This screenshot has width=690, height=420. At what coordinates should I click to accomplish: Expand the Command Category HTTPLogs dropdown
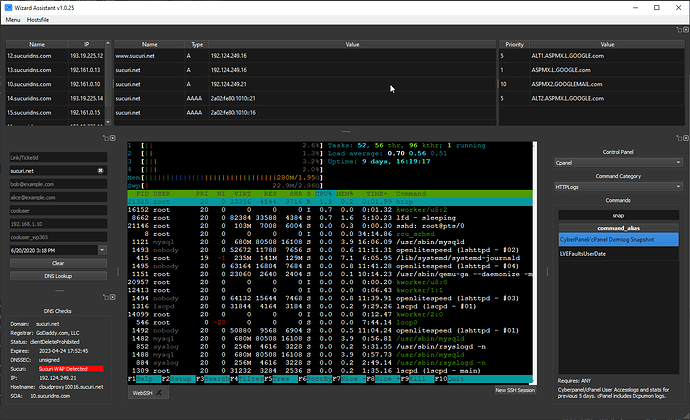[618, 187]
